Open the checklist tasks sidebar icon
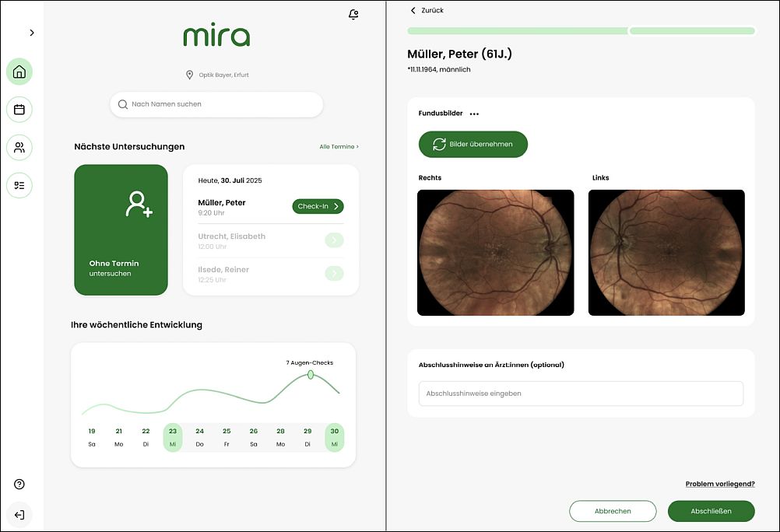The width and height of the screenshot is (780, 532). [x=19, y=185]
